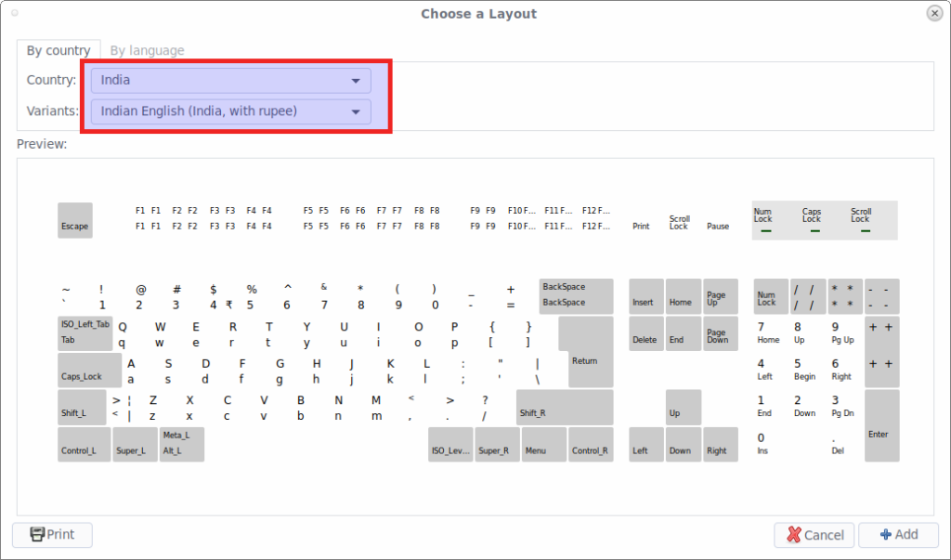The width and height of the screenshot is (951, 560).
Task: Click the Enter key on numeric keypad
Action: click(881, 425)
